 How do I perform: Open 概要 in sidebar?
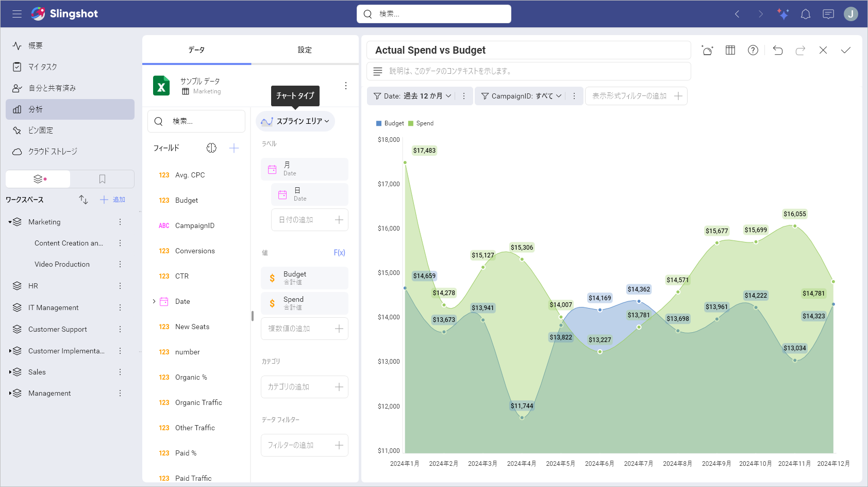coord(70,45)
